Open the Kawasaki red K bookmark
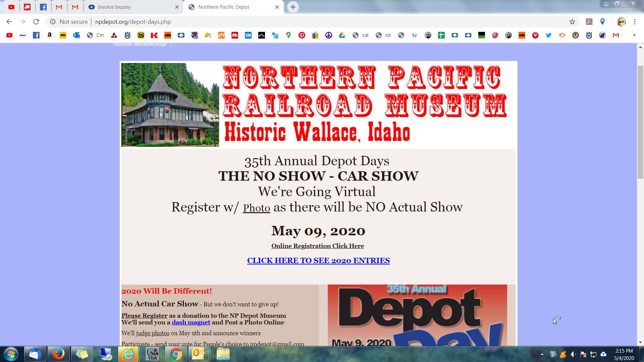 [154, 35]
